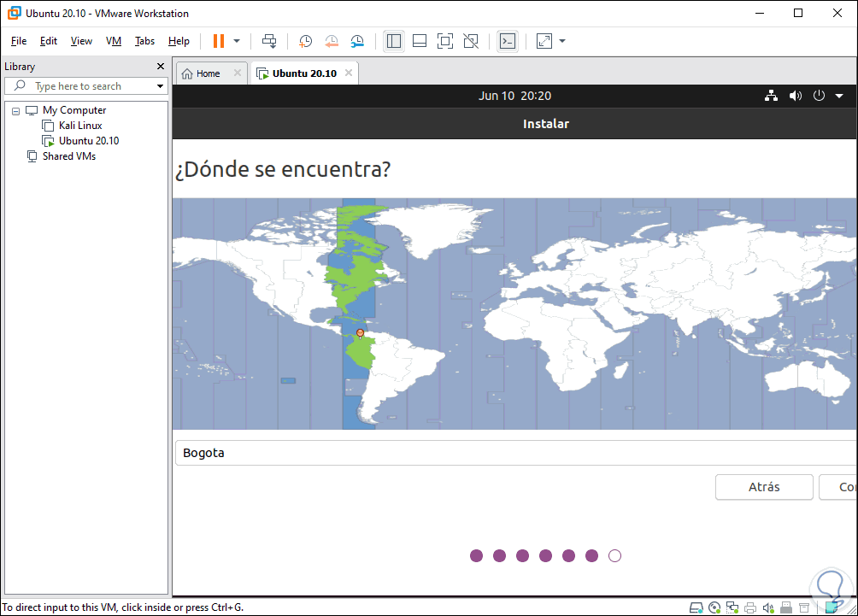The width and height of the screenshot is (858, 616).
Task: Click the Atrás button
Action: click(764, 487)
